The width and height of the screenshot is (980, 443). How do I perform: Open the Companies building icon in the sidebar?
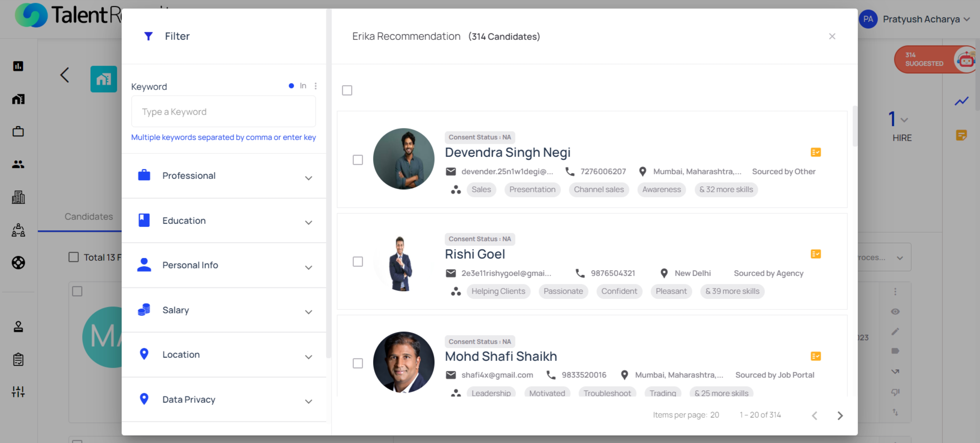coord(18,197)
